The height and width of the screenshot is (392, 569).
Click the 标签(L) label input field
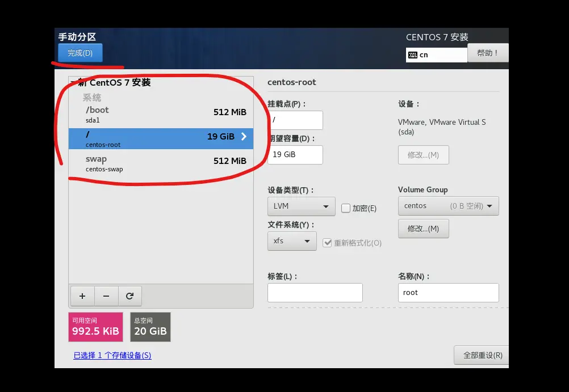[315, 292]
